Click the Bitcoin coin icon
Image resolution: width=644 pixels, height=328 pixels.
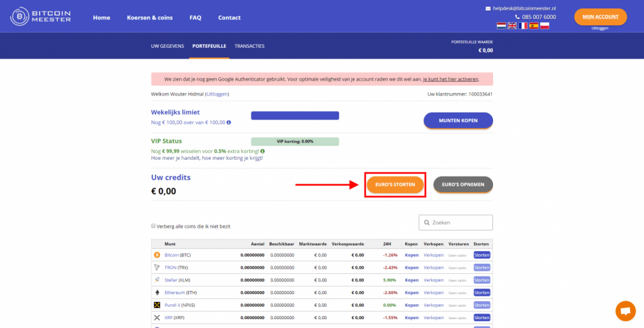click(x=157, y=255)
